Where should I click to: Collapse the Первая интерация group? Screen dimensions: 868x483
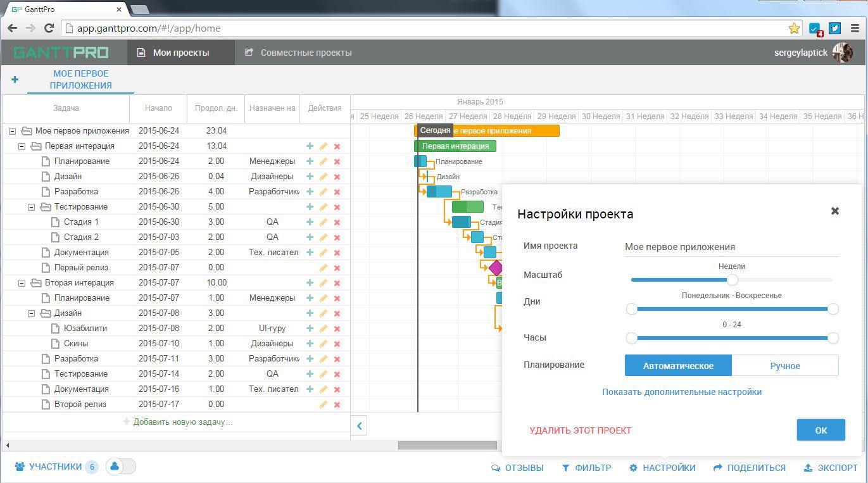click(22, 146)
